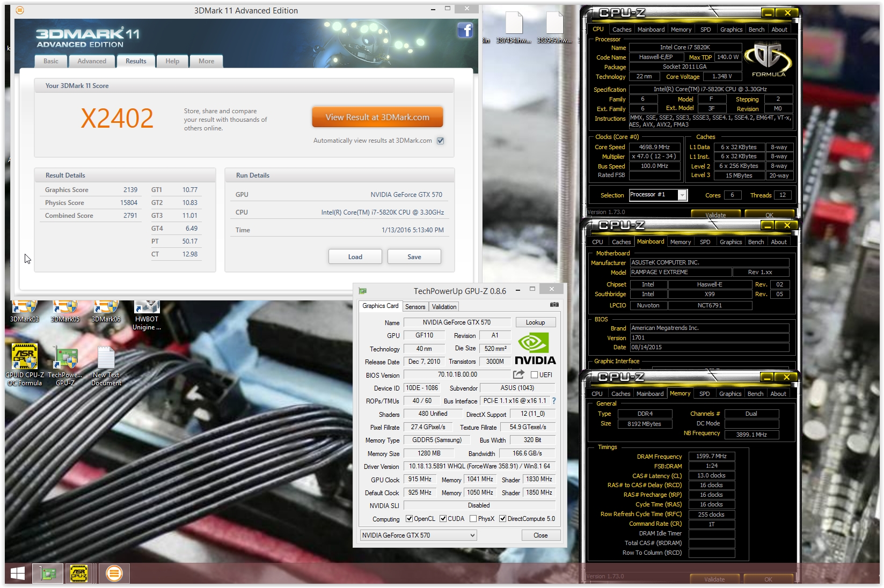Switch to CPU-Z in the taskbar
The image size is (884, 588).
(79, 574)
